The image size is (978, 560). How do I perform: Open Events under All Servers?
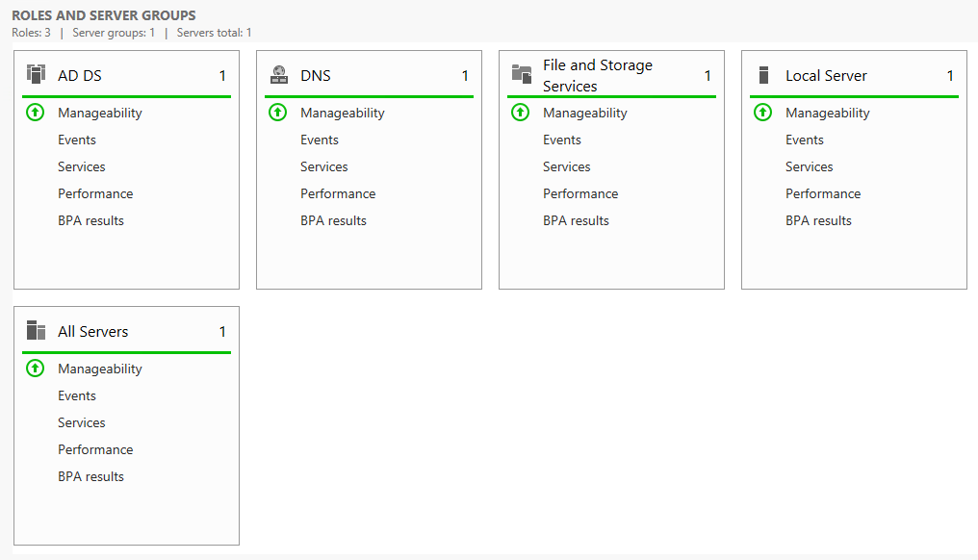[x=77, y=395]
